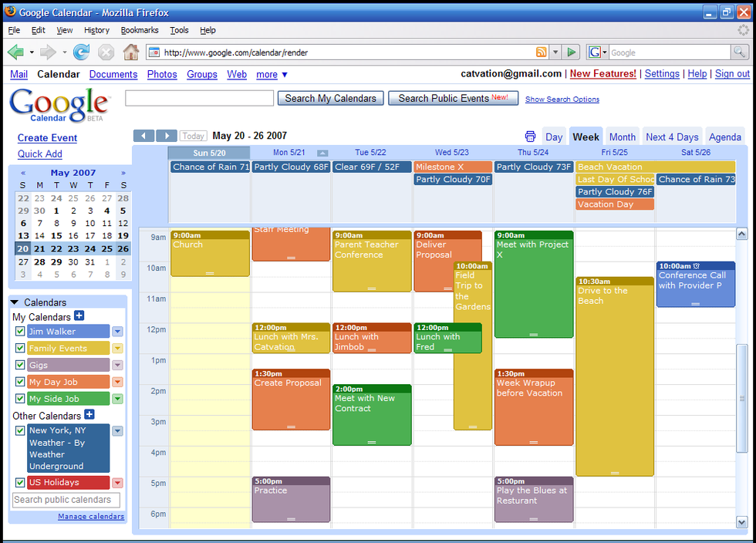
Task: Uncheck the Jim Walker calendar checkbox
Action: point(20,331)
